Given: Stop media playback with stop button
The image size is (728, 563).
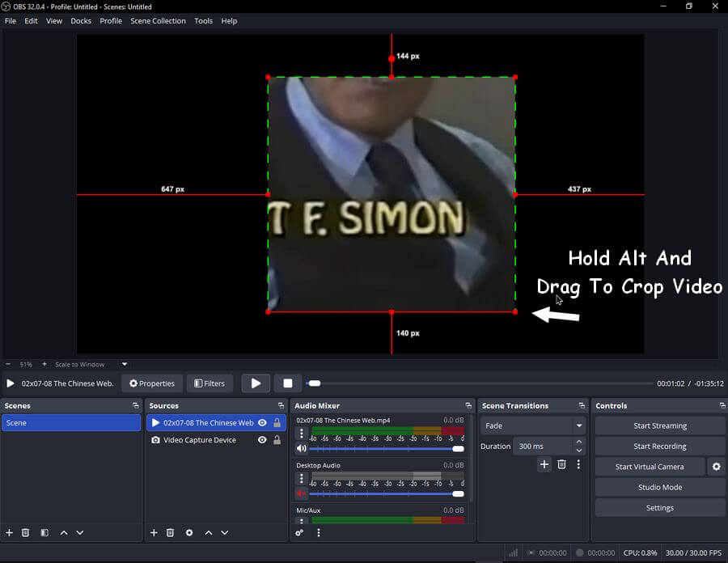Looking at the screenshot, I should [x=287, y=383].
